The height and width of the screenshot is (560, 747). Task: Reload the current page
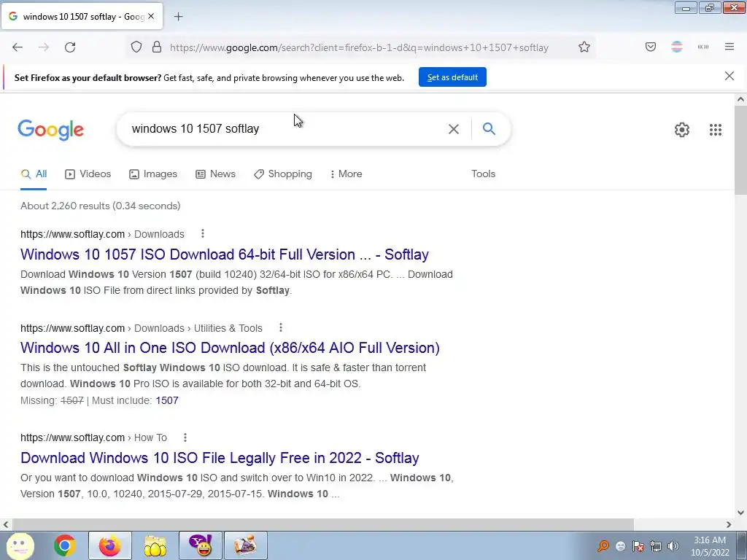70,47
